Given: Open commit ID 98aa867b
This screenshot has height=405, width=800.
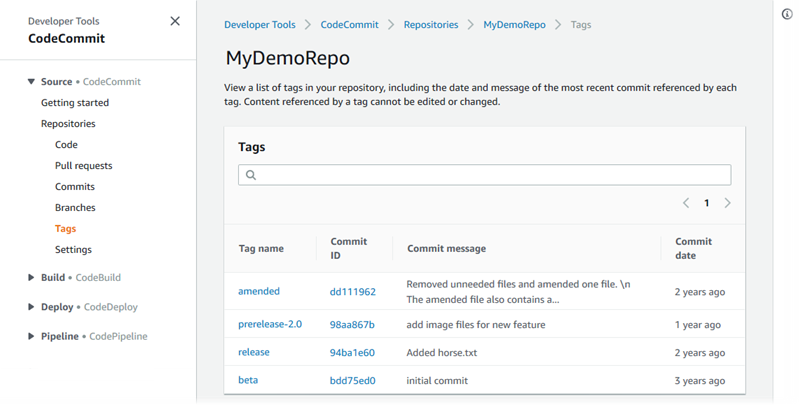Looking at the screenshot, I should pos(352,325).
